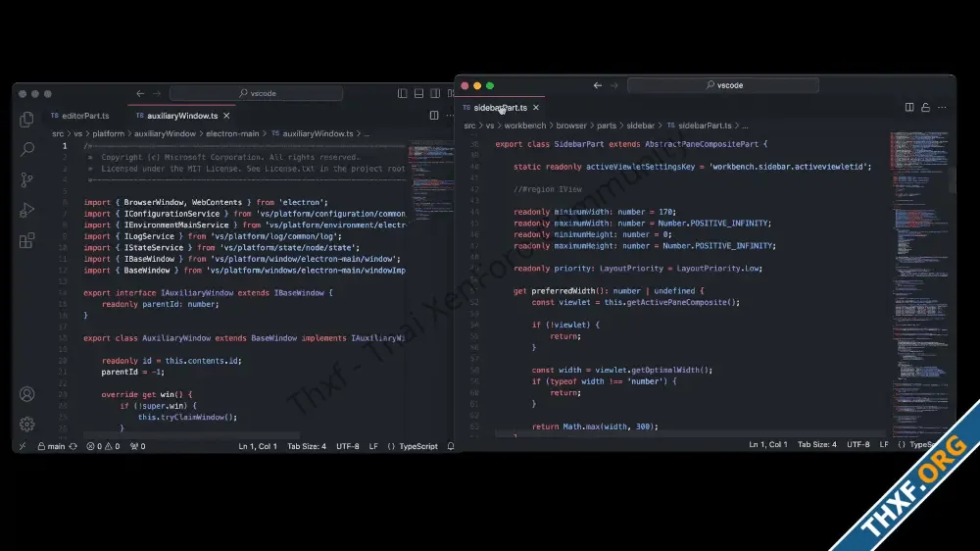Click lock group icon in sidebarPart window
The width and height of the screenshot is (980, 551).
[x=926, y=107]
